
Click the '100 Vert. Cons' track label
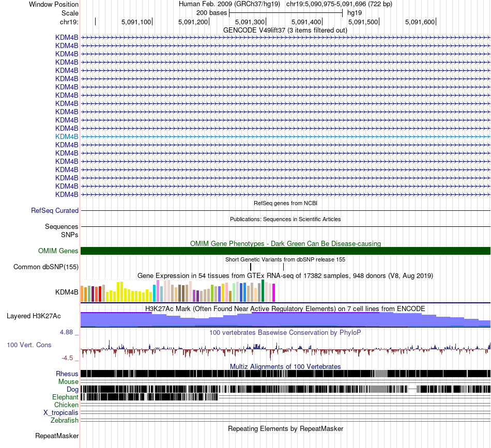pos(29,345)
